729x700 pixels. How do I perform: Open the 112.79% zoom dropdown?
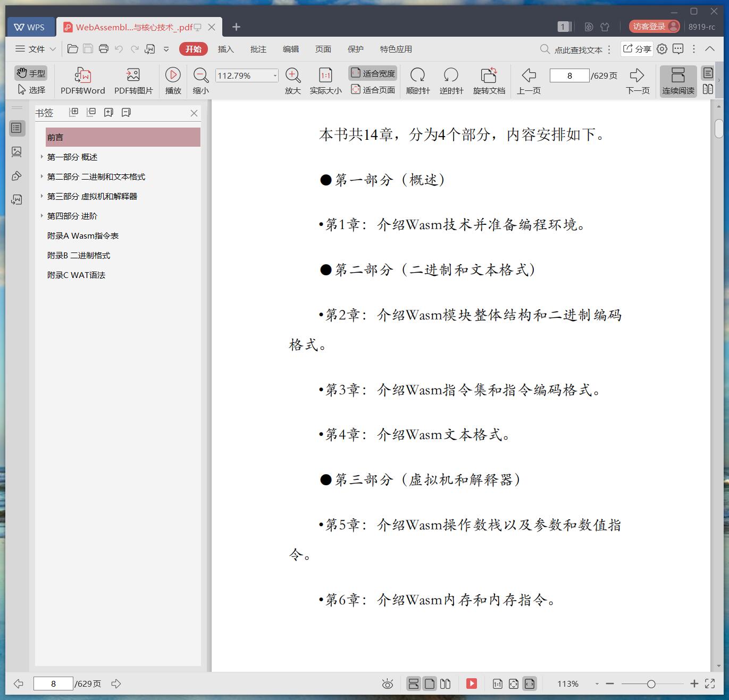[275, 75]
